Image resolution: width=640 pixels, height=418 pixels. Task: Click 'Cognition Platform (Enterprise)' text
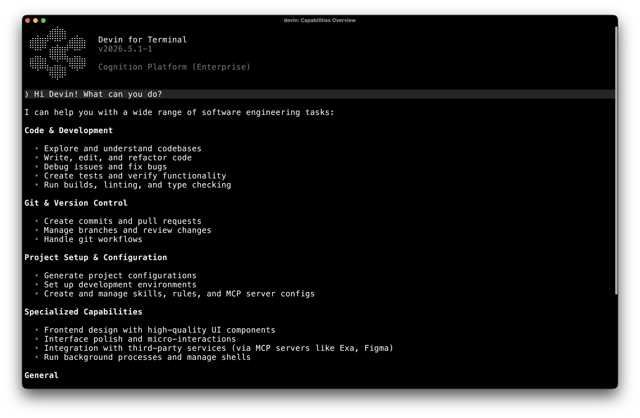pyautogui.click(x=174, y=67)
